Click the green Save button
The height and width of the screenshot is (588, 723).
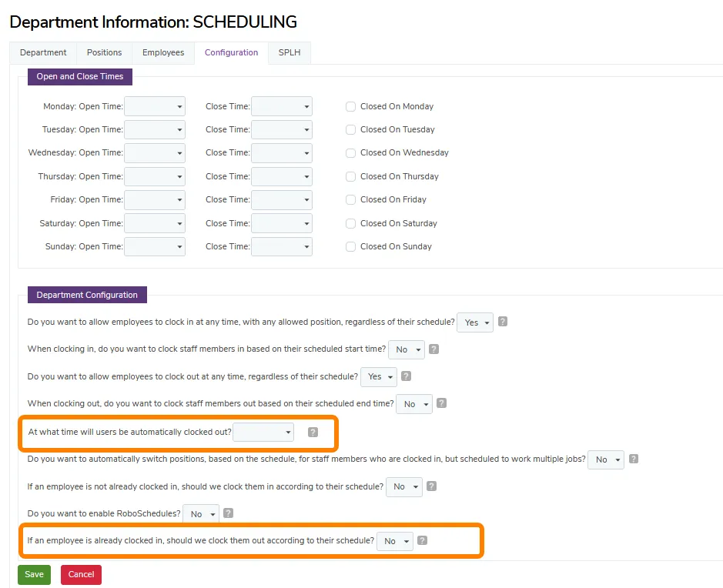(34, 575)
